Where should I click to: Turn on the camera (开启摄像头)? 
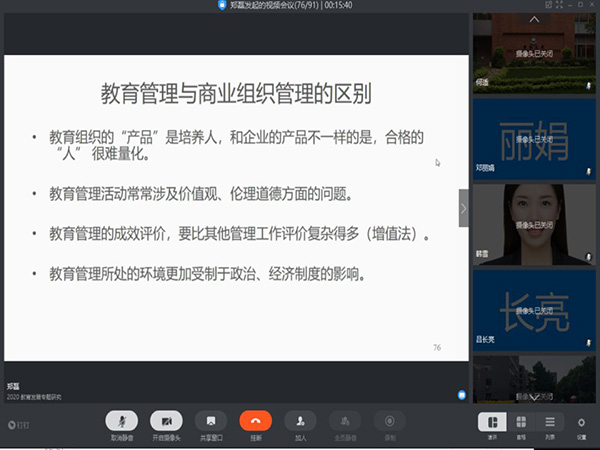tap(166, 421)
